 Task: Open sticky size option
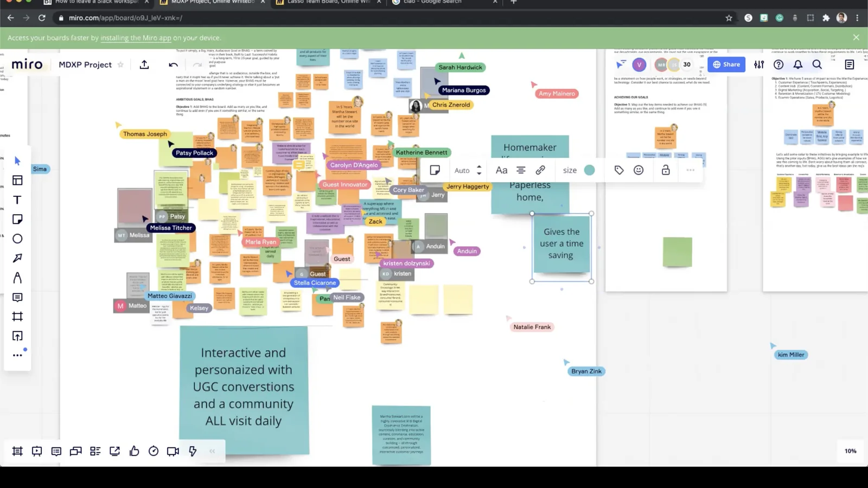pyautogui.click(x=570, y=170)
